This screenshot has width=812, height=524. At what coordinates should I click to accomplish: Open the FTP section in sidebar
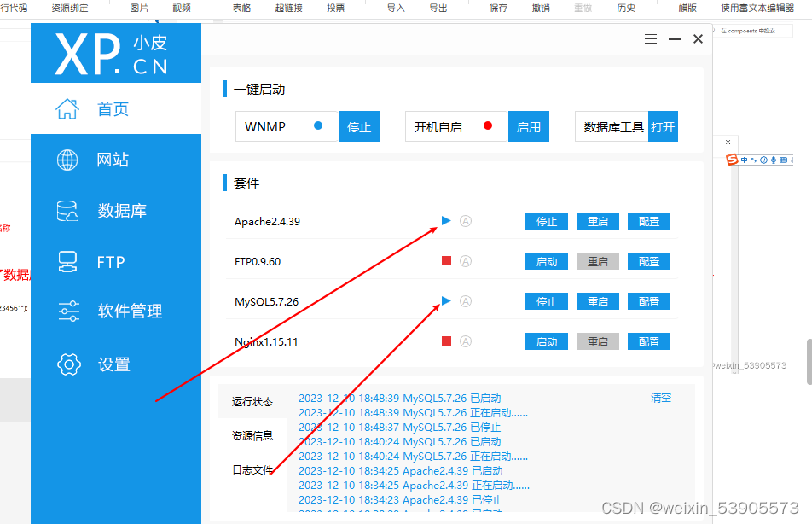click(116, 262)
